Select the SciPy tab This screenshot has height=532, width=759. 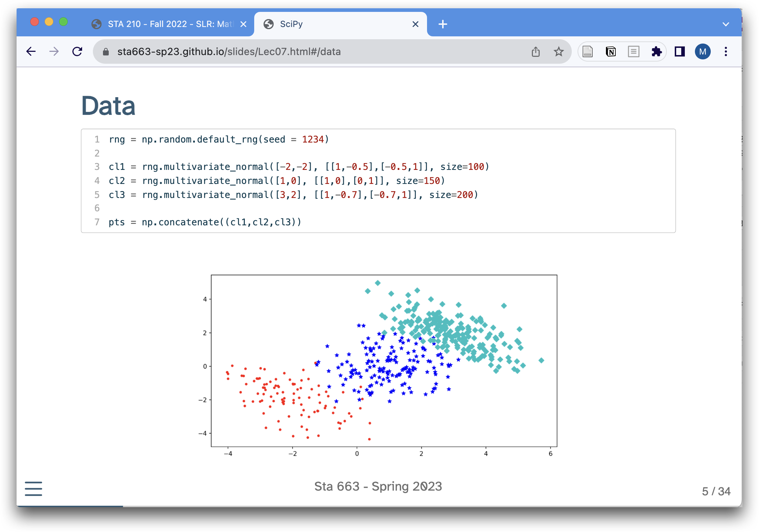point(340,24)
